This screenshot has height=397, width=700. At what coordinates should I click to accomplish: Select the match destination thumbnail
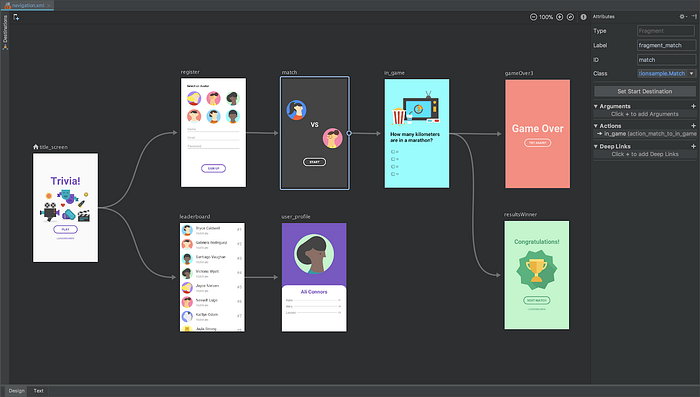315,133
